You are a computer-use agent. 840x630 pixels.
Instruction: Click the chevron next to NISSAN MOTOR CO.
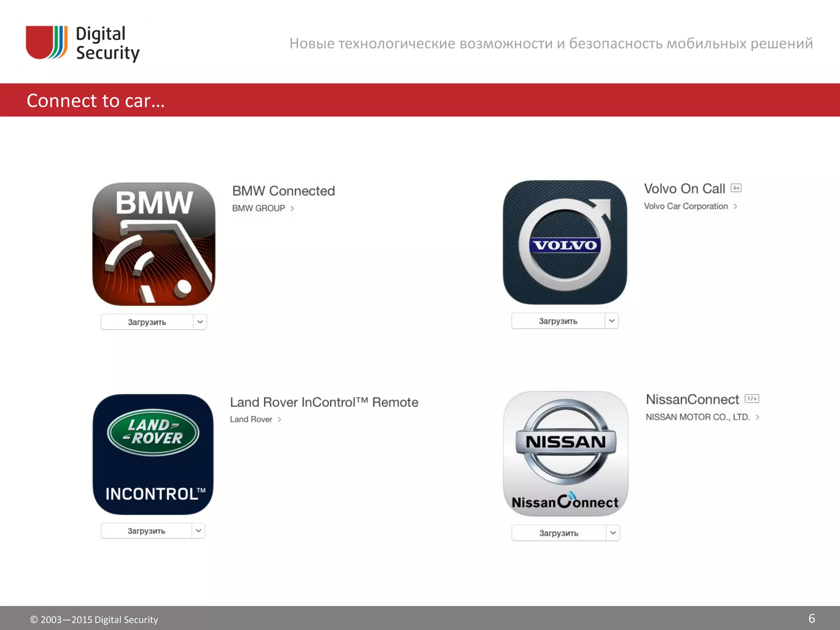coord(758,417)
